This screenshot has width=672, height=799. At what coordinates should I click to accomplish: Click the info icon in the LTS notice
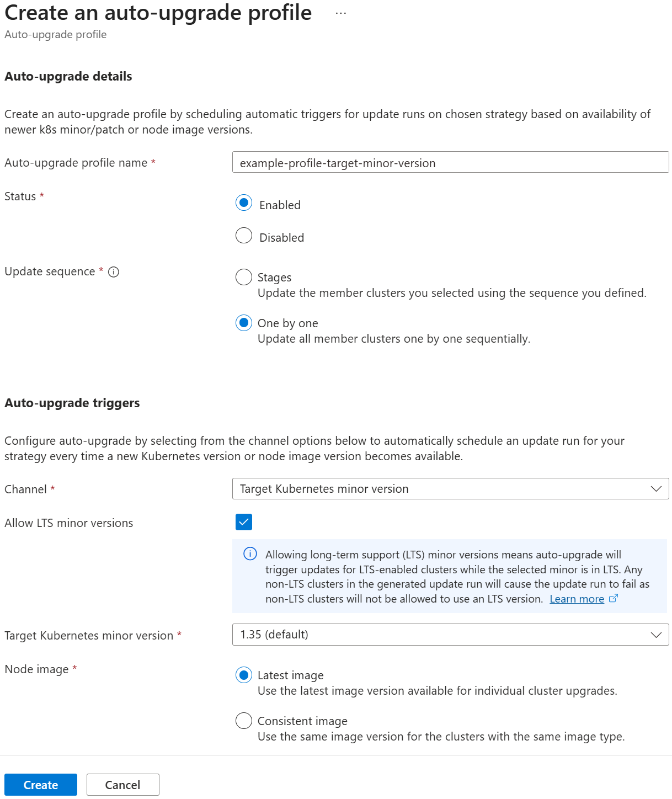point(250,553)
